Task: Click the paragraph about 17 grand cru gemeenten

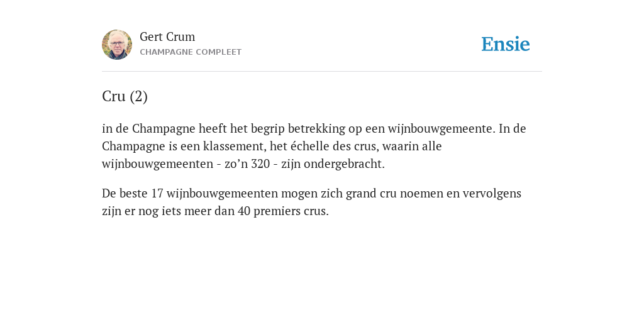Action: pyautogui.click(x=311, y=202)
